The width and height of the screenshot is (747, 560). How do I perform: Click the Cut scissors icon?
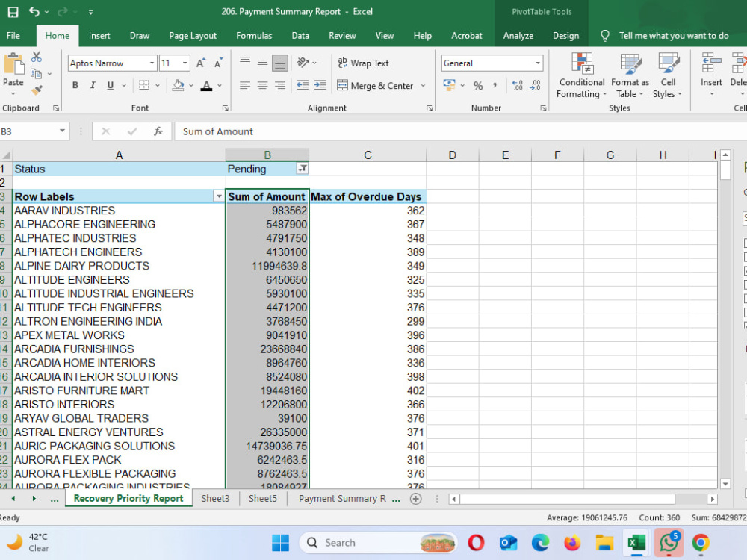point(36,57)
